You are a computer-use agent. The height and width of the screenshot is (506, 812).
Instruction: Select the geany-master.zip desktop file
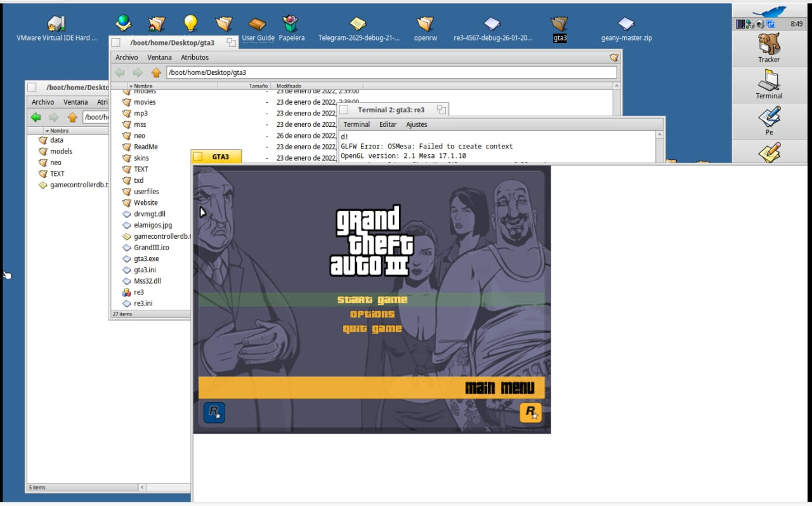[626, 29]
